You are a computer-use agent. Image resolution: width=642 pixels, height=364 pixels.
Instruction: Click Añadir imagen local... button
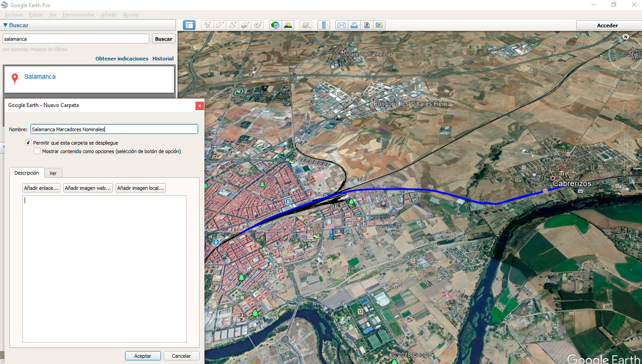(x=141, y=188)
